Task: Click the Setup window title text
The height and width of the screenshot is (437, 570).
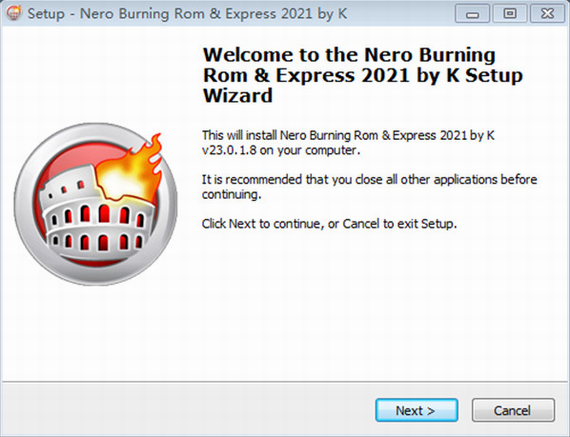Action: 187,14
